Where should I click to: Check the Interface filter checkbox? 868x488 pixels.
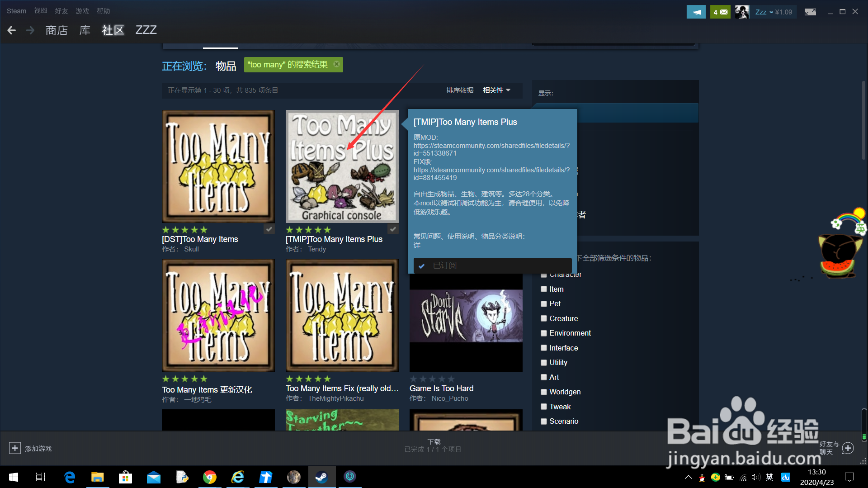(x=544, y=348)
